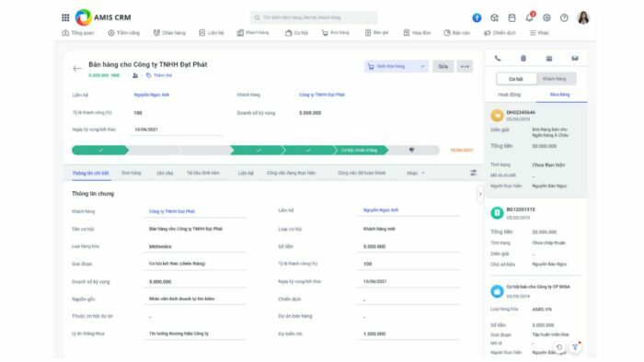Open the Facebook icon in header

tap(477, 17)
